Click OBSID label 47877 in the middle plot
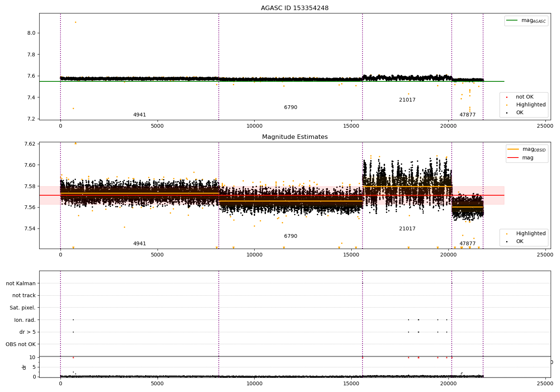This screenshot has height=392, width=560. coord(467,244)
